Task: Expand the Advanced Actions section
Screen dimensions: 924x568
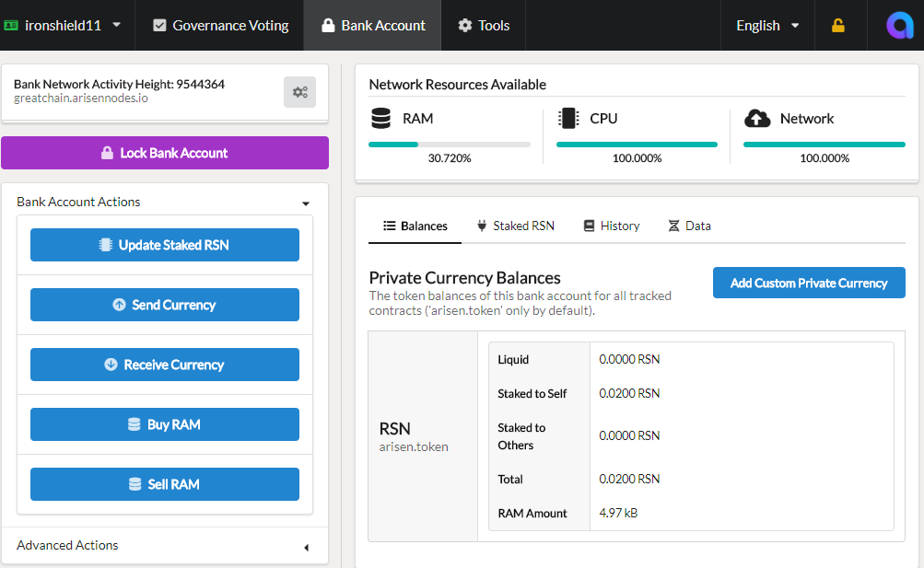Action: [x=305, y=547]
